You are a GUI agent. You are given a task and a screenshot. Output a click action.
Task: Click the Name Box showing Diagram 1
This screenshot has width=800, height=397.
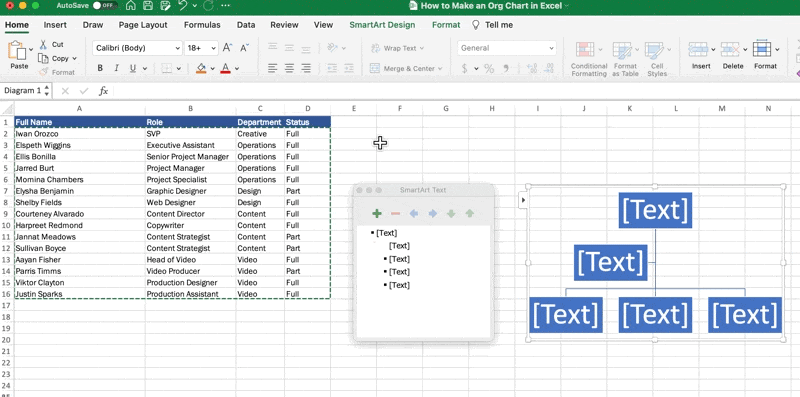pyautogui.click(x=23, y=91)
